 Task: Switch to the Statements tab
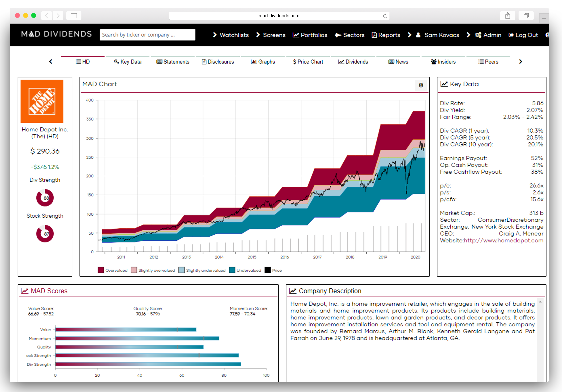pyautogui.click(x=173, y=62)
